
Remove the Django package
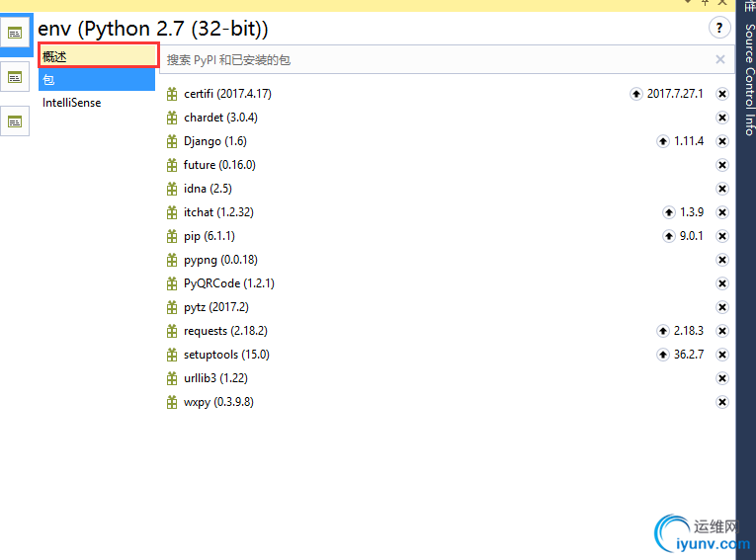[721, 141]
